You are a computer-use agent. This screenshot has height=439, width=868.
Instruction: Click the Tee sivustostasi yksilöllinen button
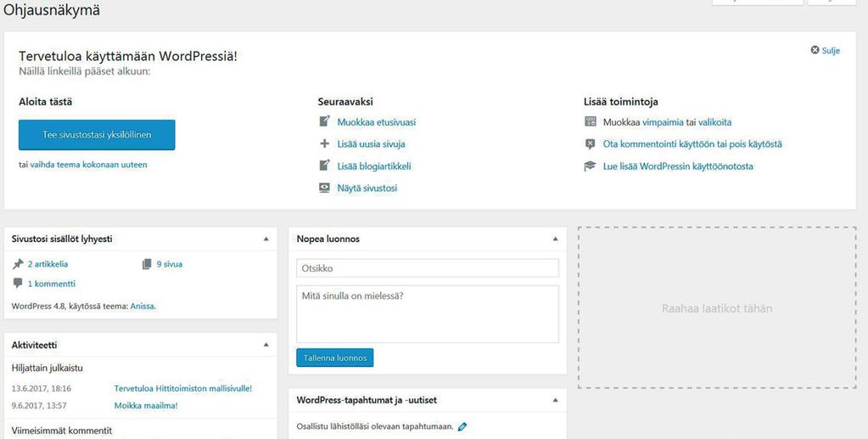tap(97, 135)
